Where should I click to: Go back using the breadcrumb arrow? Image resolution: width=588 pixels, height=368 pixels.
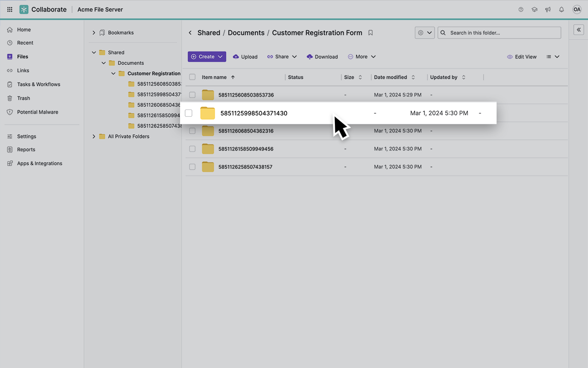point(190,33)
